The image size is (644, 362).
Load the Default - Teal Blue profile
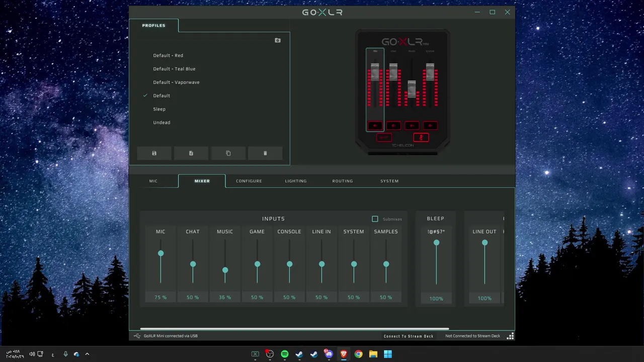pyautogui.click(x=174, y=69)
